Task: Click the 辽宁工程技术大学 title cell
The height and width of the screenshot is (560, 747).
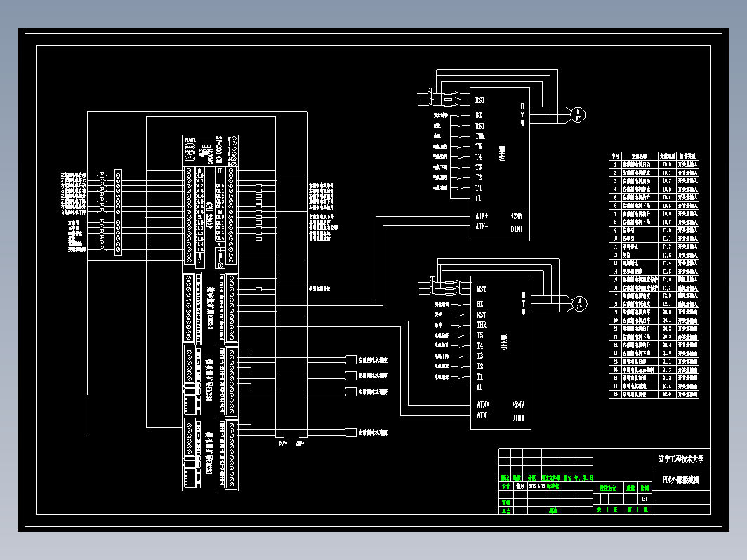Action: 681,459
